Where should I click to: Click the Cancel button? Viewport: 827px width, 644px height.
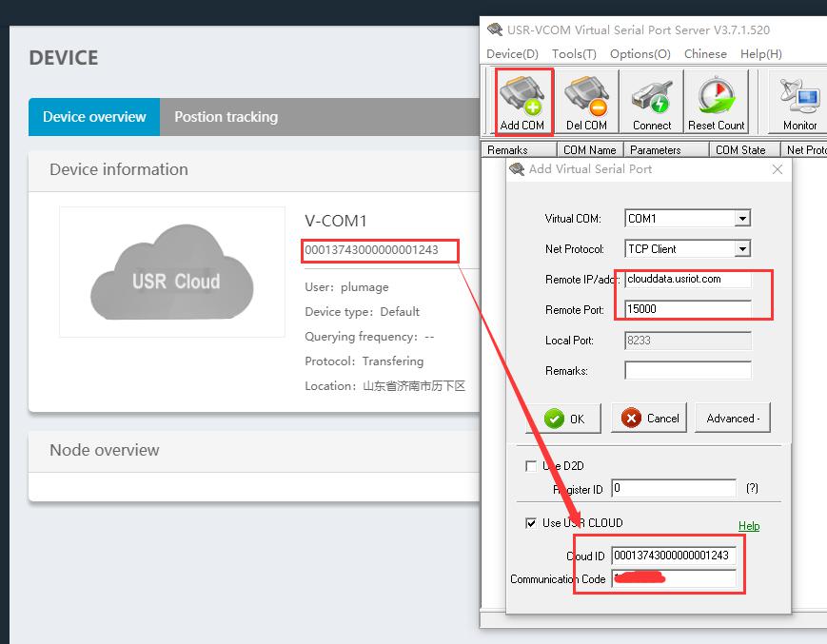tap(649, 419)
